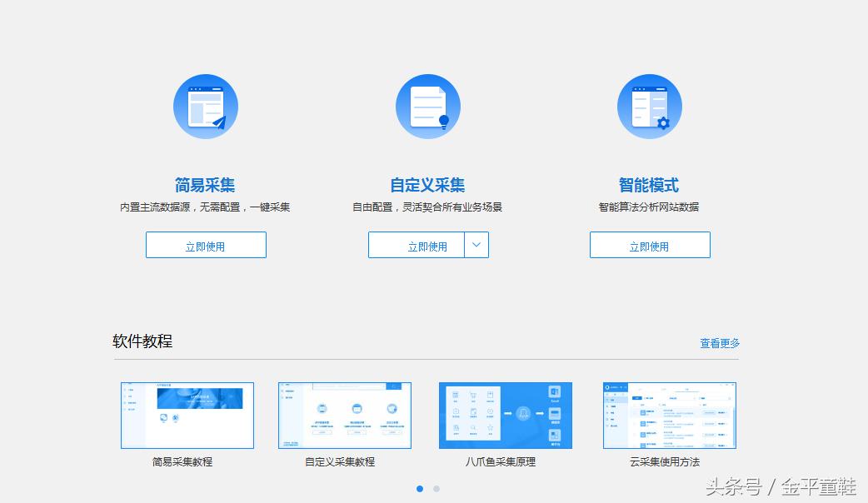868x503 pixels.
Task: Click the 简易采集 heading text
Action: point(205,184)
